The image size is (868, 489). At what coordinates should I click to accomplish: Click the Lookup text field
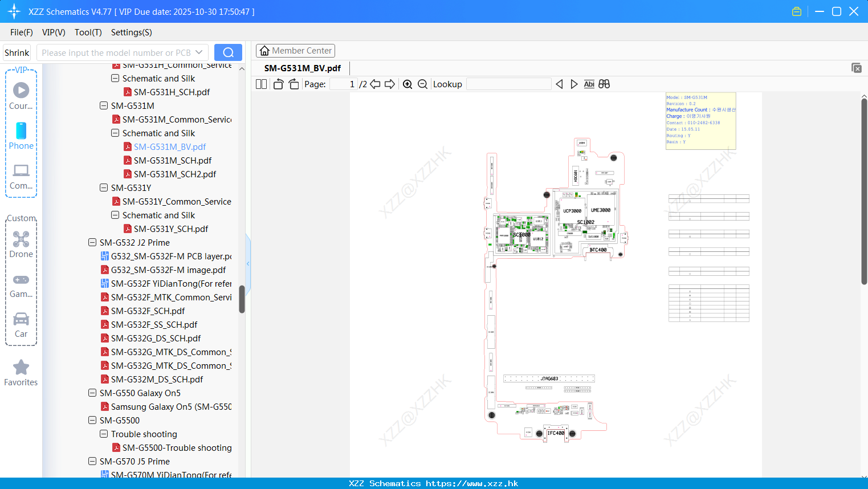tap(509, 84)
